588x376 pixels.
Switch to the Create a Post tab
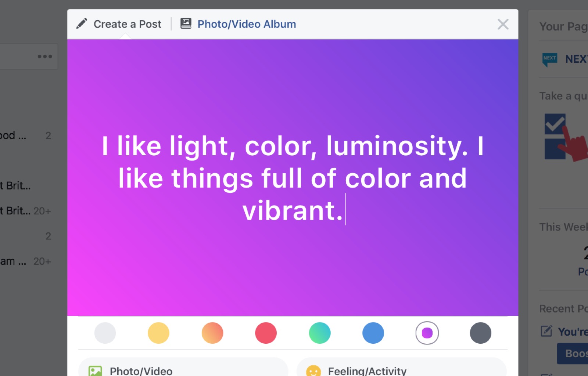click(x=127, y=24)
